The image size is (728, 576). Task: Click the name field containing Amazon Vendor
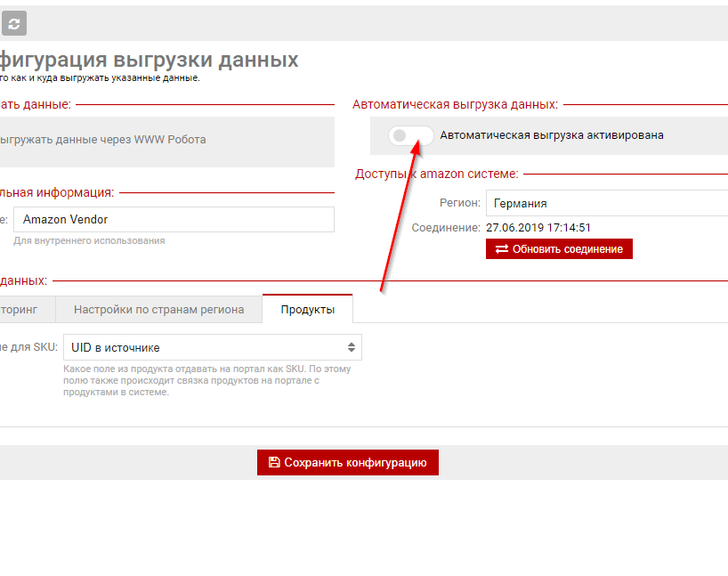click(174, 219)
